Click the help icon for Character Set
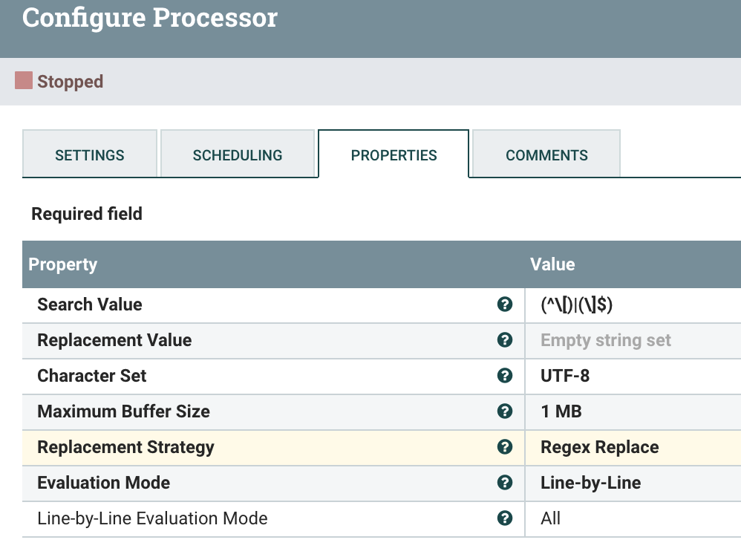Viewport: 741px width, 560px height. click(x=505, y=376)
